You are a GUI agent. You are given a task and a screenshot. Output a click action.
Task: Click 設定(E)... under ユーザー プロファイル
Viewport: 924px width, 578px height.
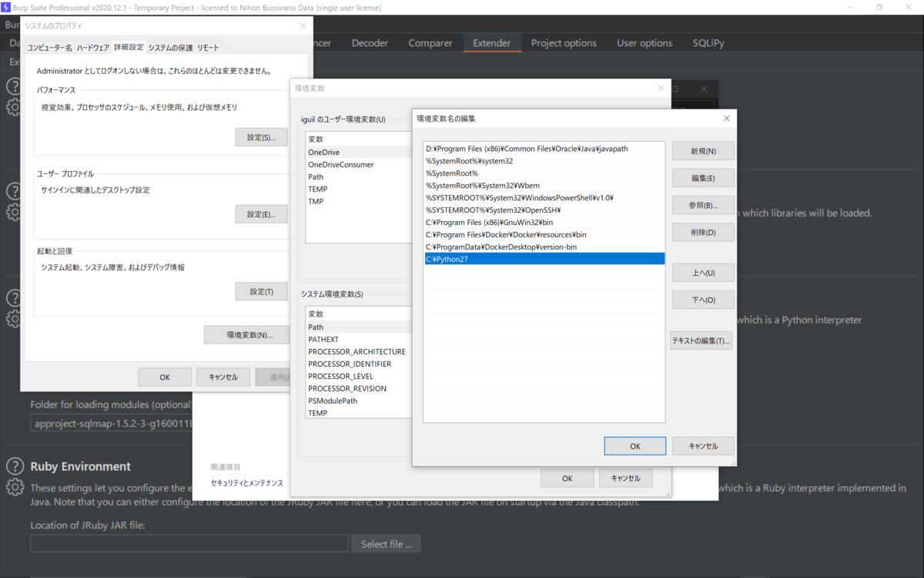point(261,214)
